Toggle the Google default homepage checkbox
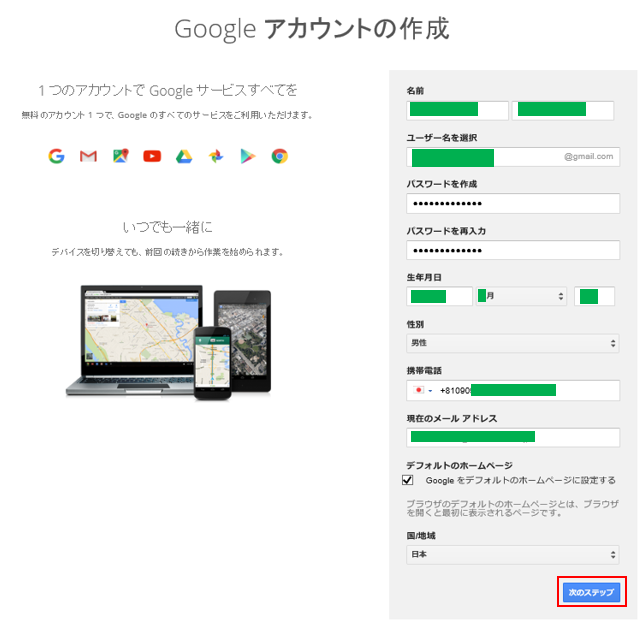The height and width of the screenshot is (624, 643). [407, 480]
